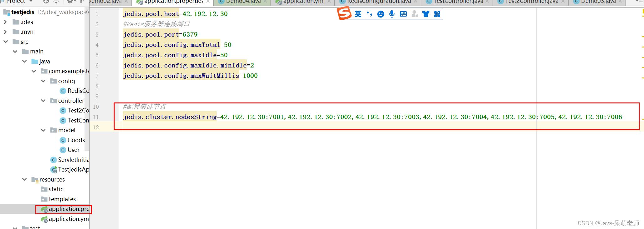Close the RedisConfiguration.java tab
The width and height of the screenshot is (644, 229).
pos(415,2)
